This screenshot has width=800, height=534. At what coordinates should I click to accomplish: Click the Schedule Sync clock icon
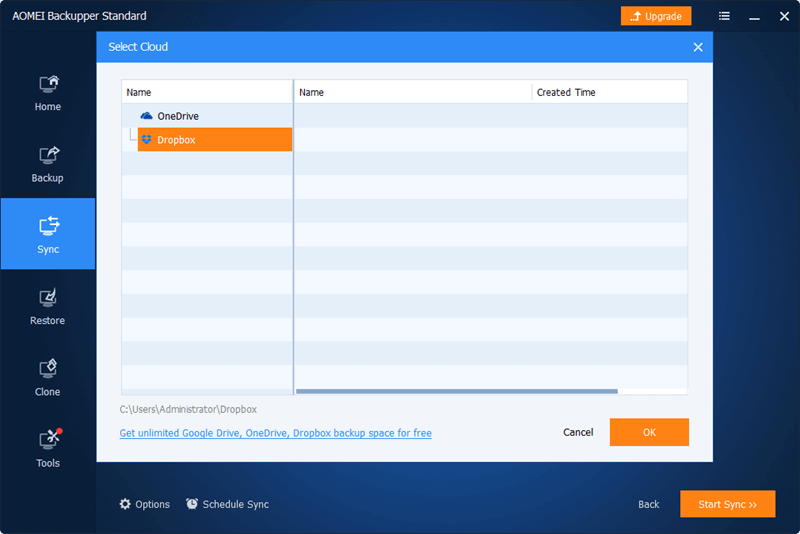tap(192, 504)
